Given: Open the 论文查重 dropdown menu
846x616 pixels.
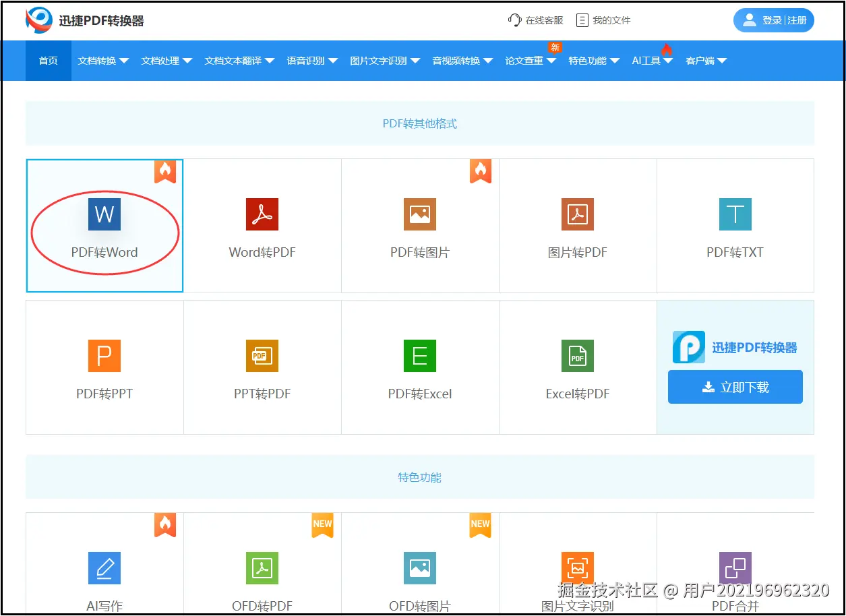Looking at the screenshot, I should (x=531, y=61).
